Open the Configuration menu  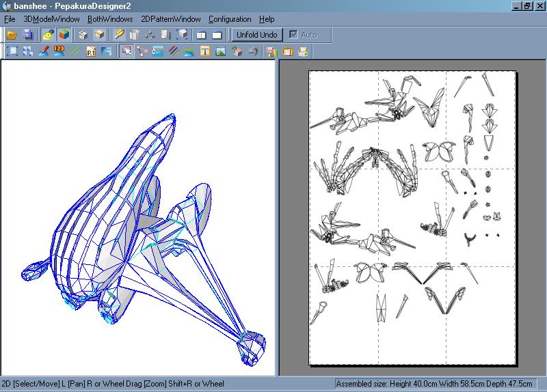[x=230, y=19]
